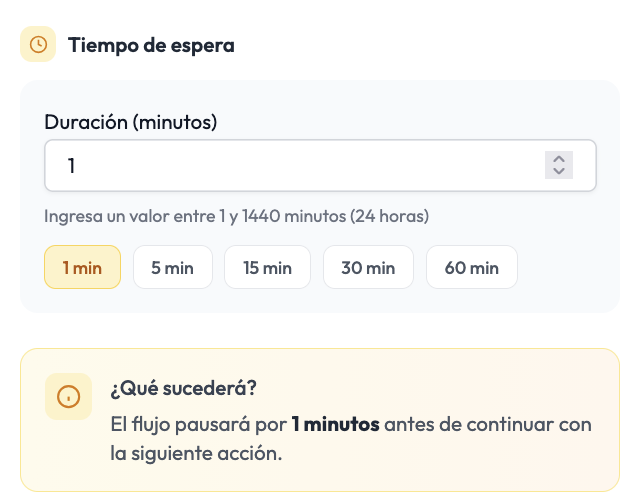Pick the 30 min preset
This screenshot has width=642, height=502.
[368, 267]
